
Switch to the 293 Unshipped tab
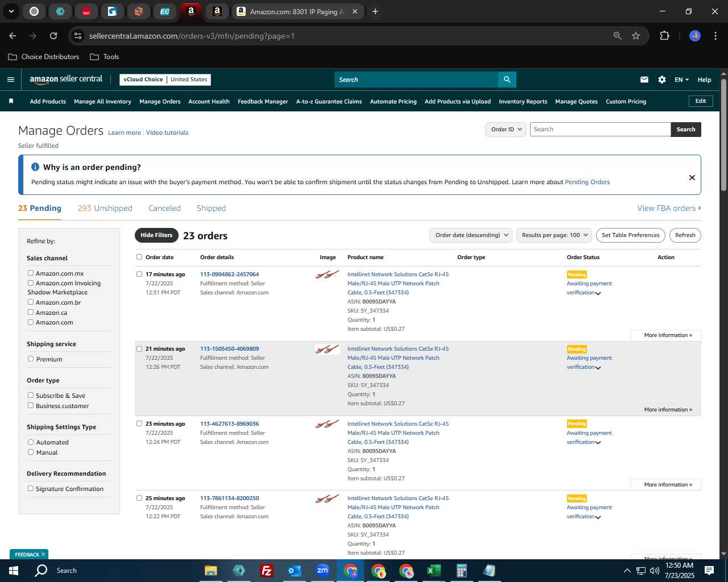click(105, 208)
